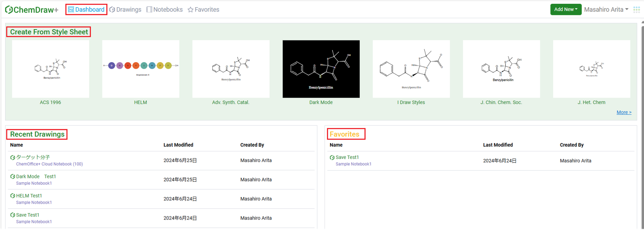The height and width of the screenshot is (230, 644).
Task: Open the Favorites tab with star
Action: pos(204,9)
